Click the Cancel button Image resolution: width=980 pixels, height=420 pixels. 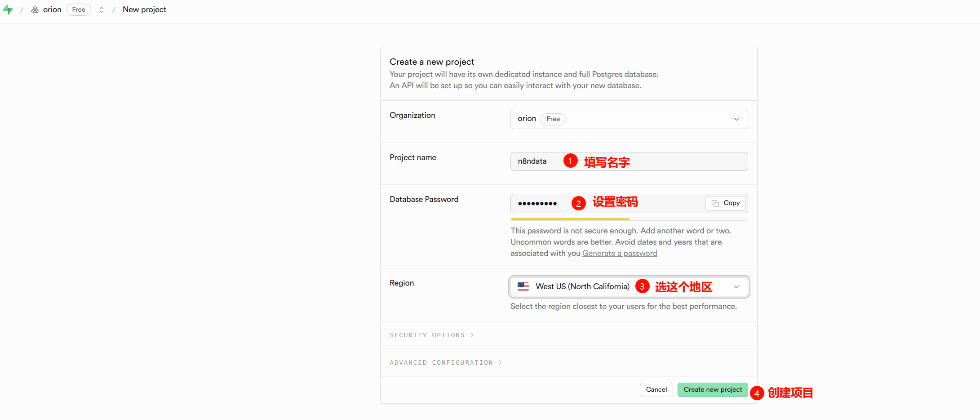click(656, 390)
